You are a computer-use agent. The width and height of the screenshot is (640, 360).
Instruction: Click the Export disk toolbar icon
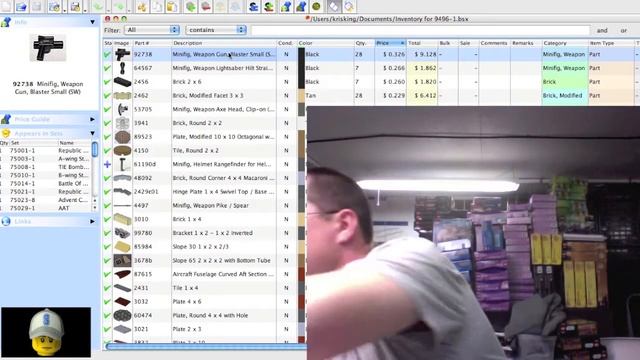coord(75,6)
